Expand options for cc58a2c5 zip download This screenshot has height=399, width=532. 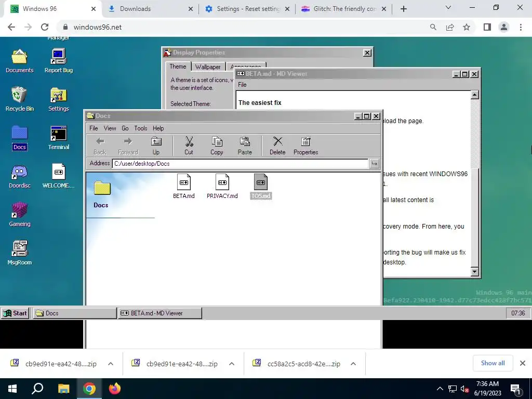click(x=353, y=364)
